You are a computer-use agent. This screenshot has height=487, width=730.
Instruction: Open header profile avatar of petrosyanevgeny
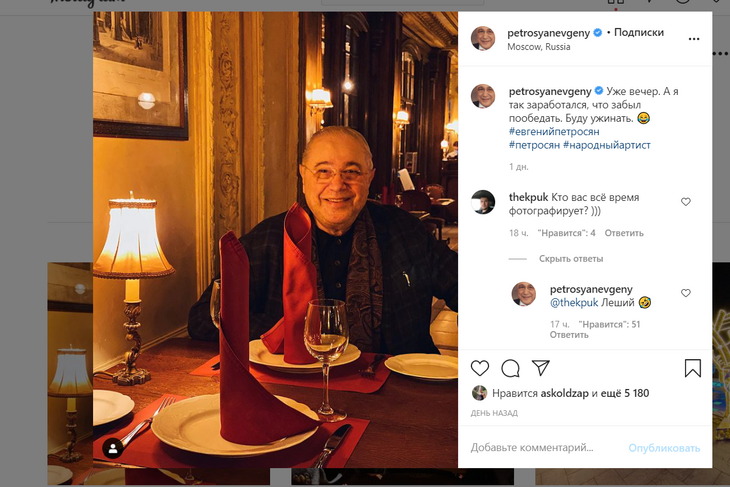coord(483,38)
